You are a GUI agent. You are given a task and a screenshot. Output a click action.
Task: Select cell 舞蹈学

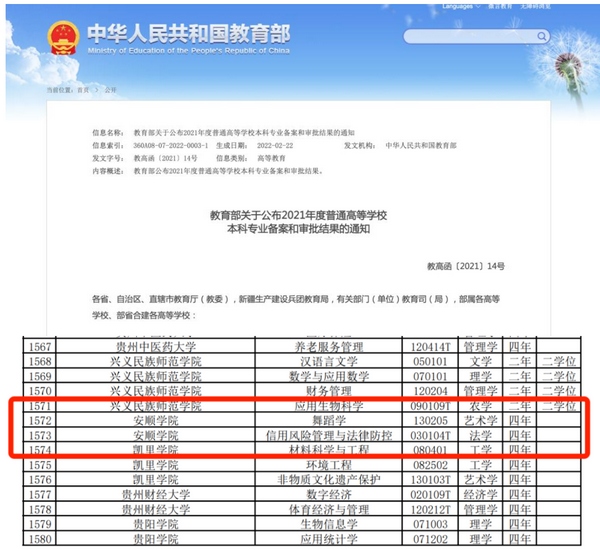point(329,421)
